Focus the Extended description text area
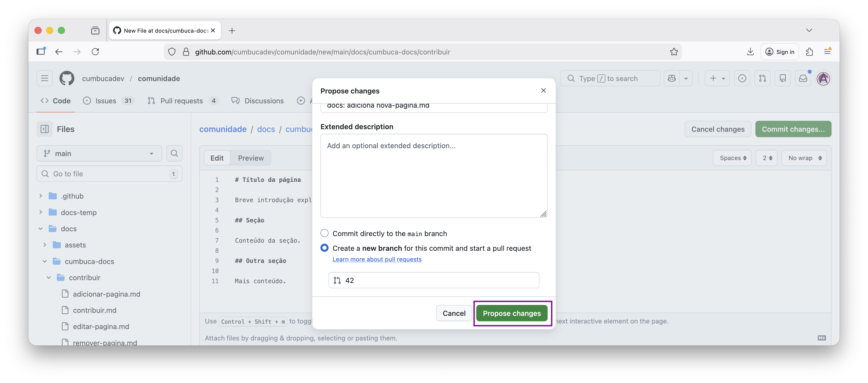This screenshot has width=868, height=383. [434, 176]
